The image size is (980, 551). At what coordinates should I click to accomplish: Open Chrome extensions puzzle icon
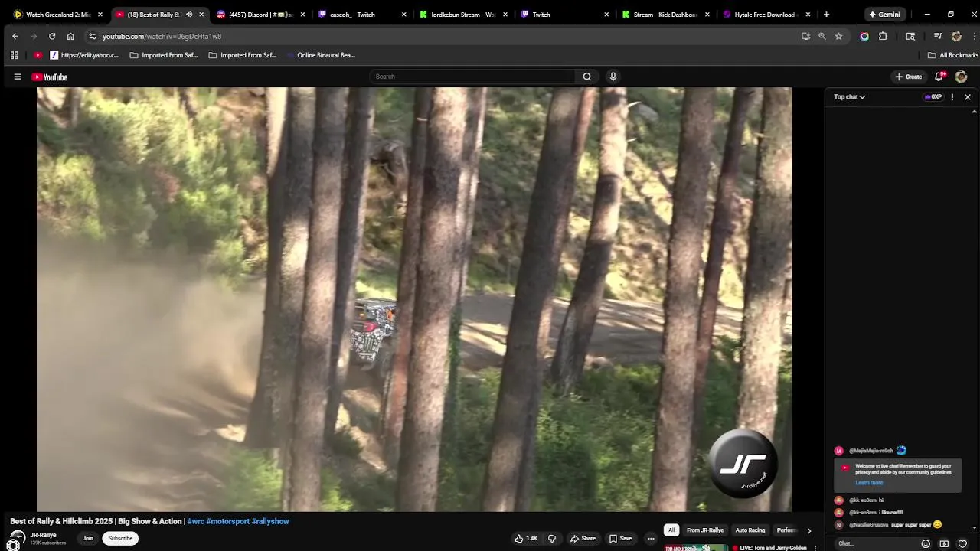click(883, 36)
